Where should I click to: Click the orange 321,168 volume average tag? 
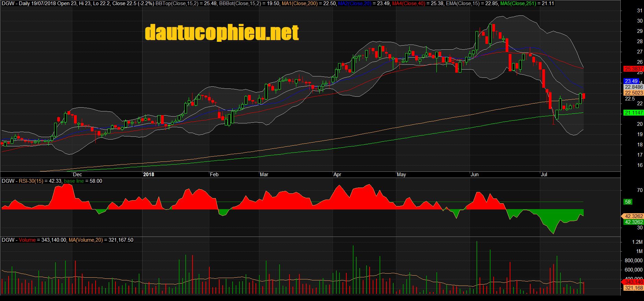(633, 288)
